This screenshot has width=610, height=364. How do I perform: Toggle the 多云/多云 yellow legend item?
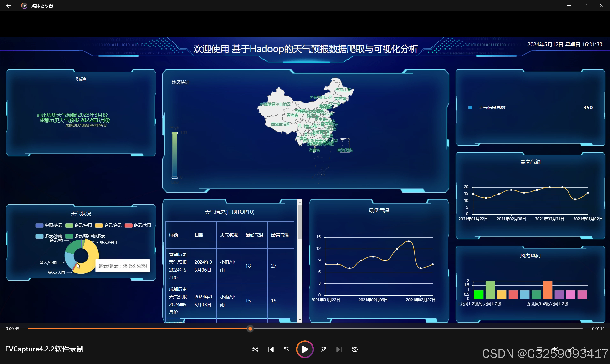(99, 226)
